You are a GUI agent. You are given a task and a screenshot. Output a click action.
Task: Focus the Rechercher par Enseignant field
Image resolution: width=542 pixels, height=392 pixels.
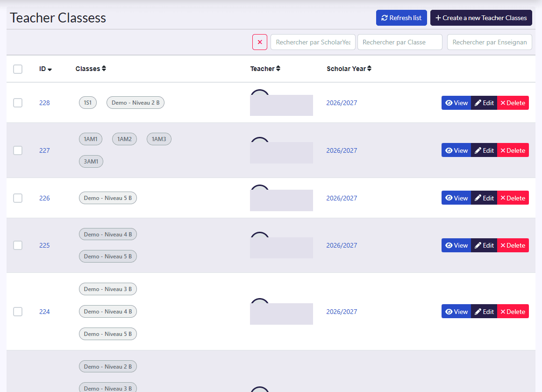[490, 42]
